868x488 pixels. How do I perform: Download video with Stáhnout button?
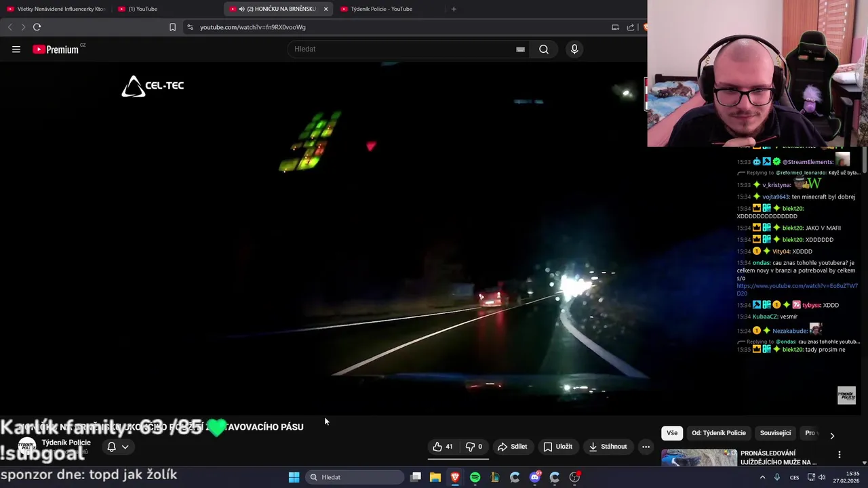click(x=608, y=447)
